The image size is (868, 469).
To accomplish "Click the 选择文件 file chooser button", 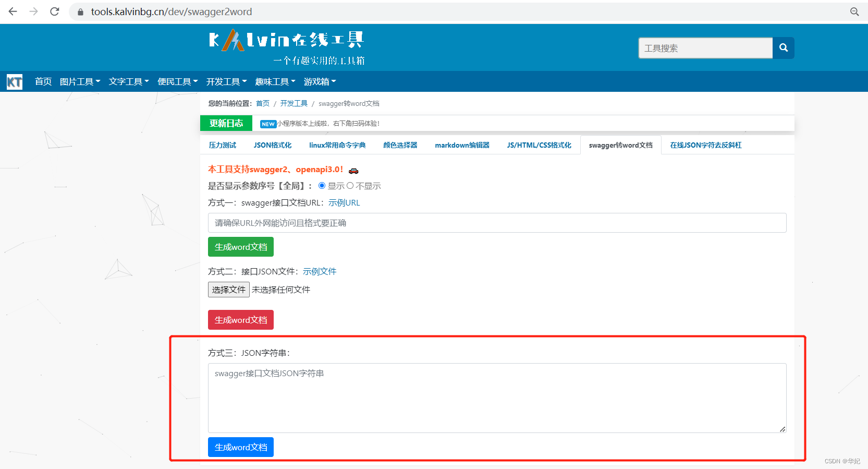I will (229, 290).
